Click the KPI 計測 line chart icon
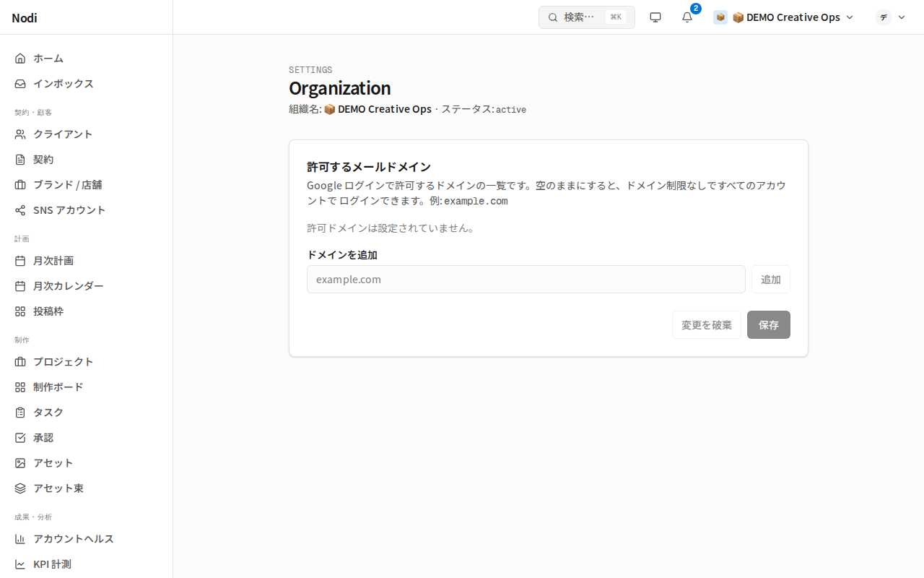The height and width of the screenshot is (578, 924). coord(20,564)
